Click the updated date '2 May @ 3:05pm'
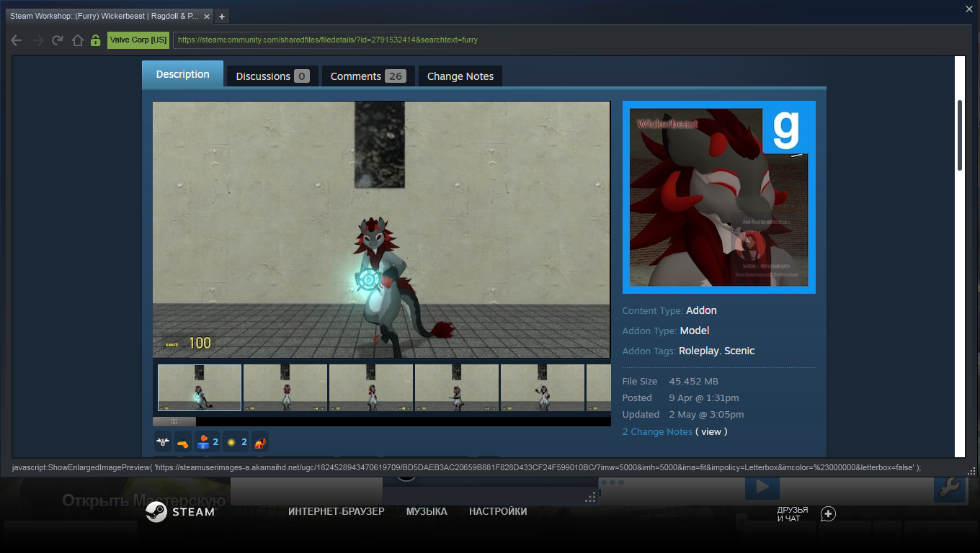Image resolution: width=980 pixels, height=553 pixels. (x=706, y=415)
